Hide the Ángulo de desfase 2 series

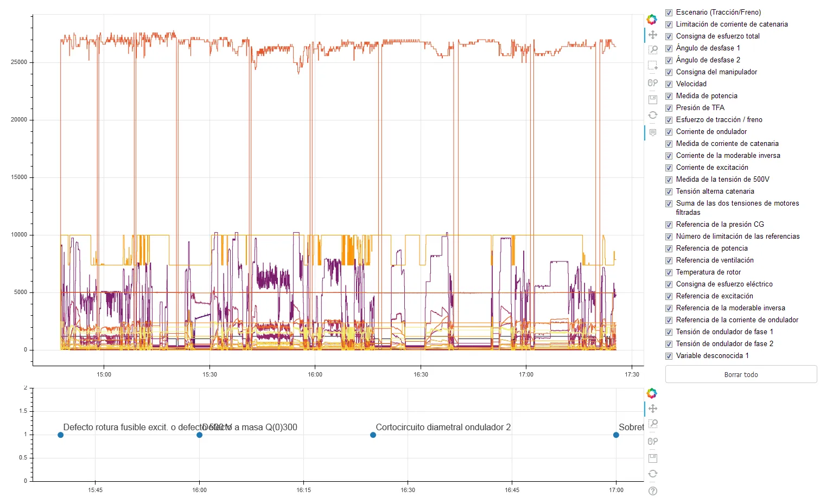[x=669, y=60]
